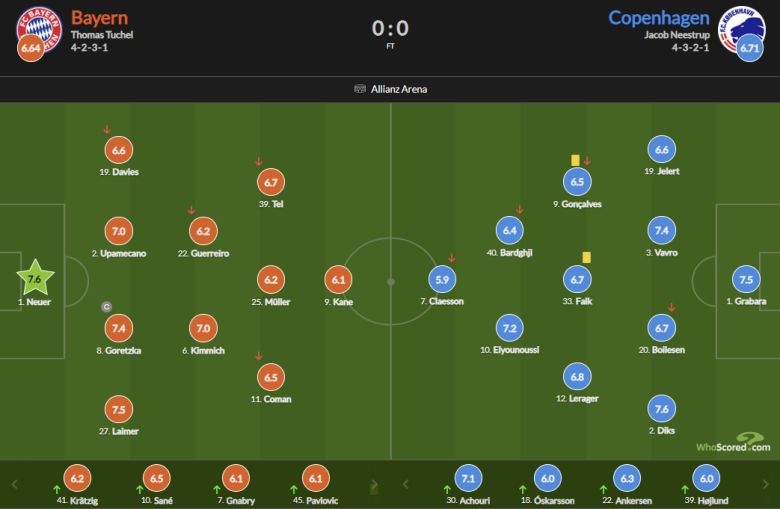Click the Allianz Arena stadium icon
This screenshot has height=509, width=780.
point(360,89)
